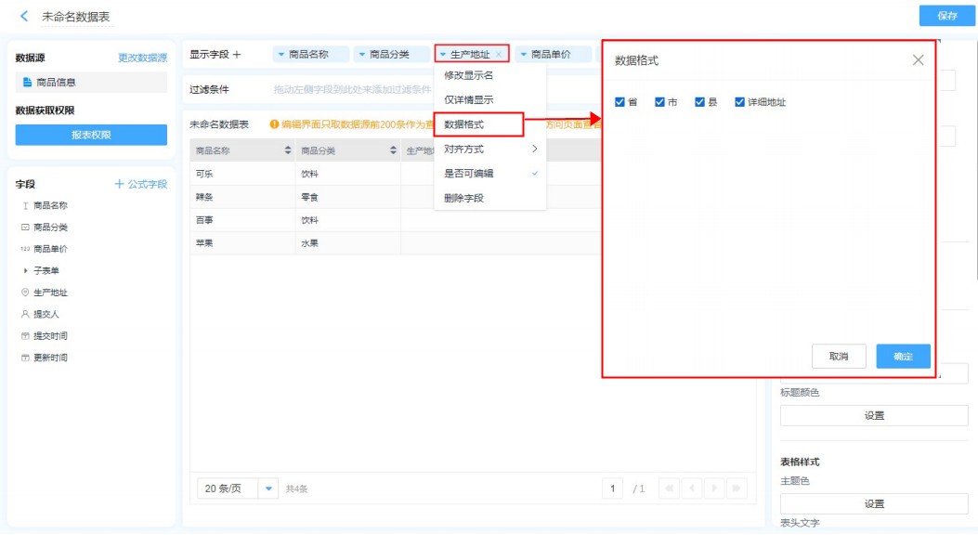The width and height of the screenshot is (978, 560).
Task: Click the plus icon next to 显示字段
Action: click(237, 55)
